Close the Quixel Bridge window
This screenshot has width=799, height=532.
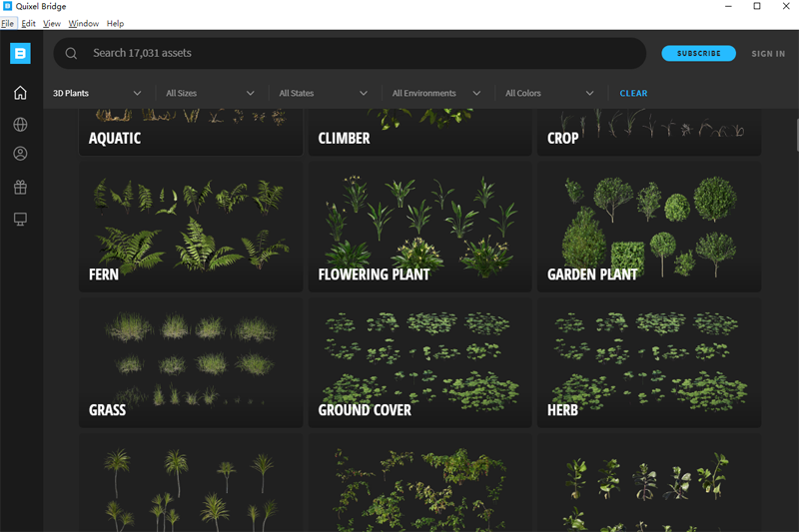786,6
